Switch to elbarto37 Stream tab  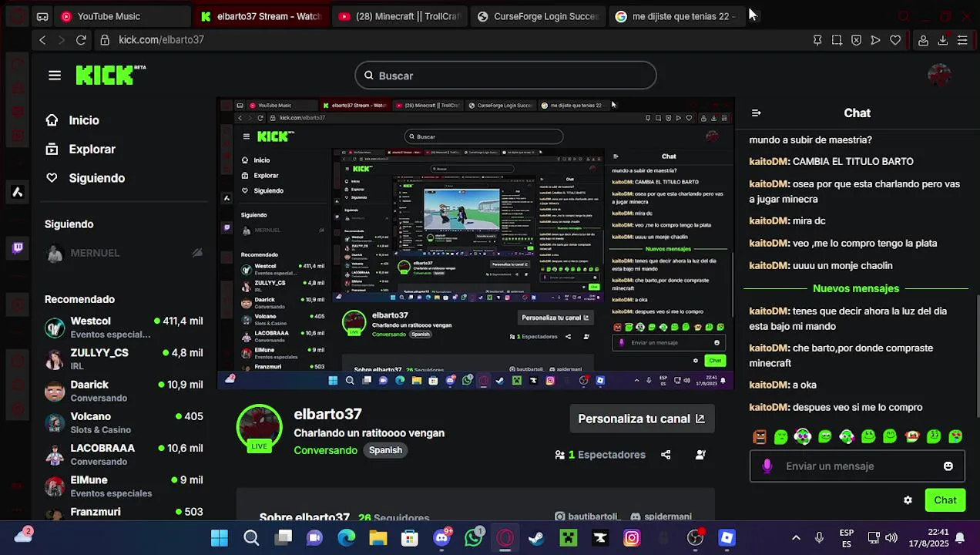pos(260,16)
